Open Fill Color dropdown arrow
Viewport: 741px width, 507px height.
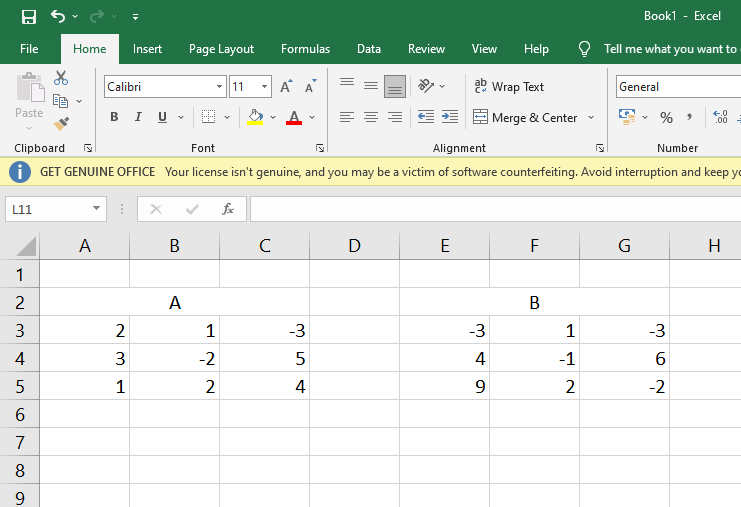coord(273,117)
